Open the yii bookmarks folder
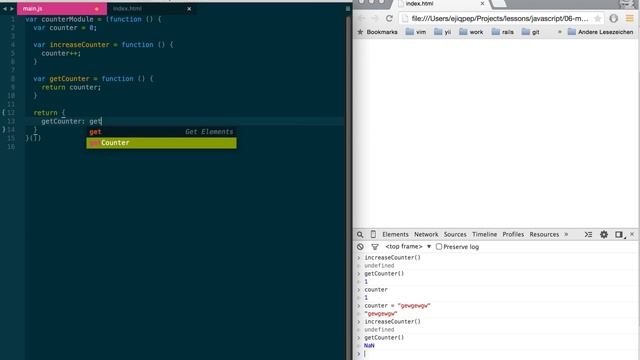The height and width of the screenshot is (360, 640). tap(443, 32)
